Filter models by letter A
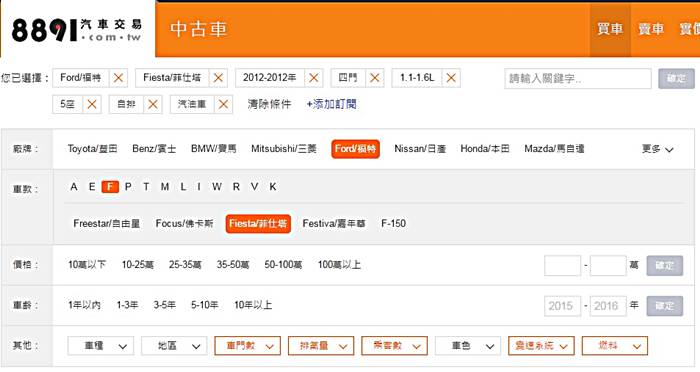 point(74,187)
